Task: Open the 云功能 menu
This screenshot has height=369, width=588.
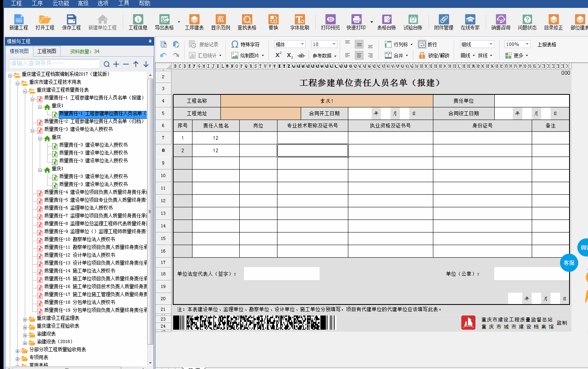Action: tap(61, 3)
